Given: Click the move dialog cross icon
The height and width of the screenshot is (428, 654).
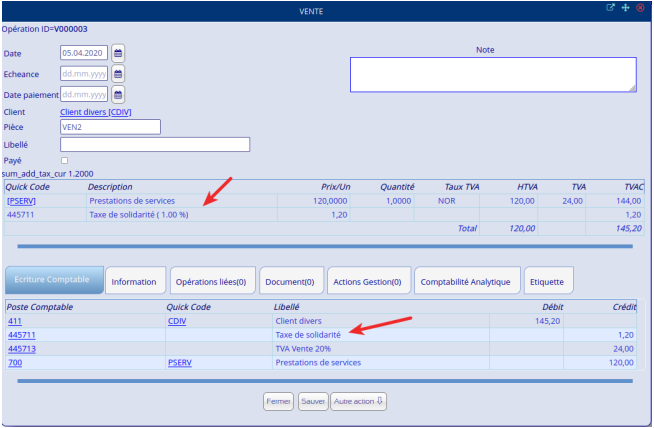Looking at the screenshot, I should coord(625,8).
